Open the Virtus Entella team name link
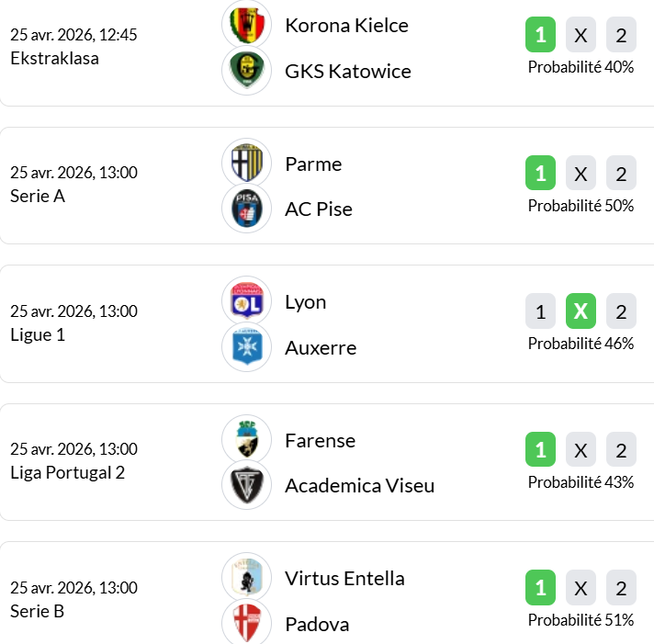Viewport: 654px width, 644px height. point(344,578)
